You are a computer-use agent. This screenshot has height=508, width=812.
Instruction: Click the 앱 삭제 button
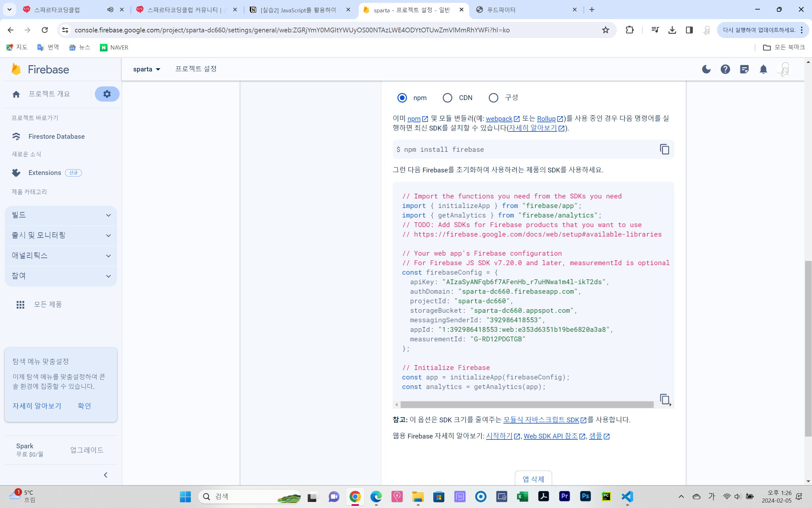[533, 478]
